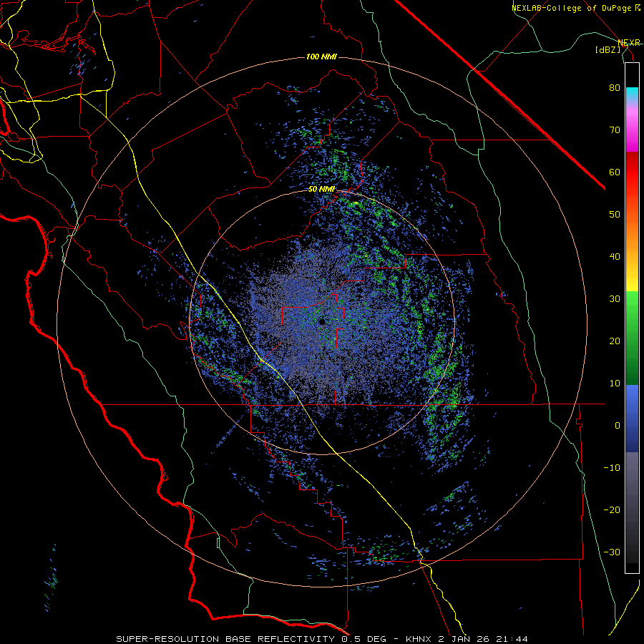The width and height of the screenshot is (644, 644).
Task: Click the 0 value on the dBZ scale
Action: tap(618, 426)
